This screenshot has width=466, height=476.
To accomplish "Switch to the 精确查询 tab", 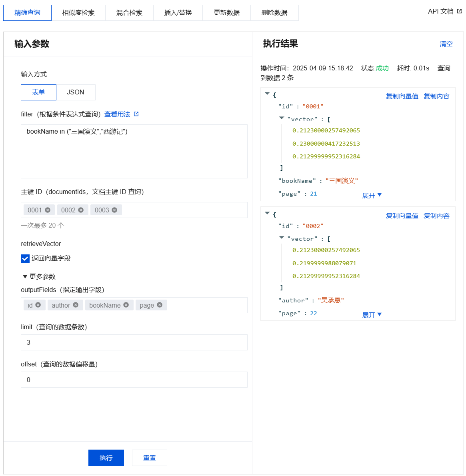I will pos(27,13).
